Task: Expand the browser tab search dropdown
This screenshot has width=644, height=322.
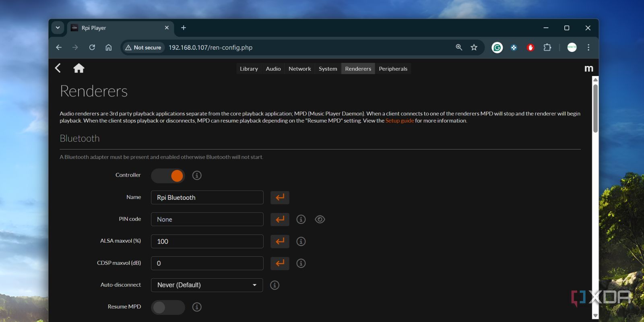Action: click(x=58, y=28)
